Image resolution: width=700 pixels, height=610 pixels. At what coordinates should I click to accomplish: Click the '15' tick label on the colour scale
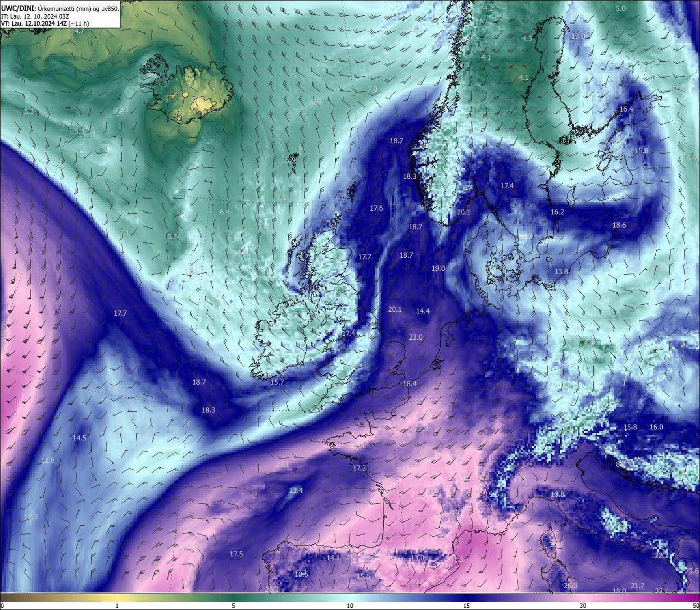[x=466, y=606]
